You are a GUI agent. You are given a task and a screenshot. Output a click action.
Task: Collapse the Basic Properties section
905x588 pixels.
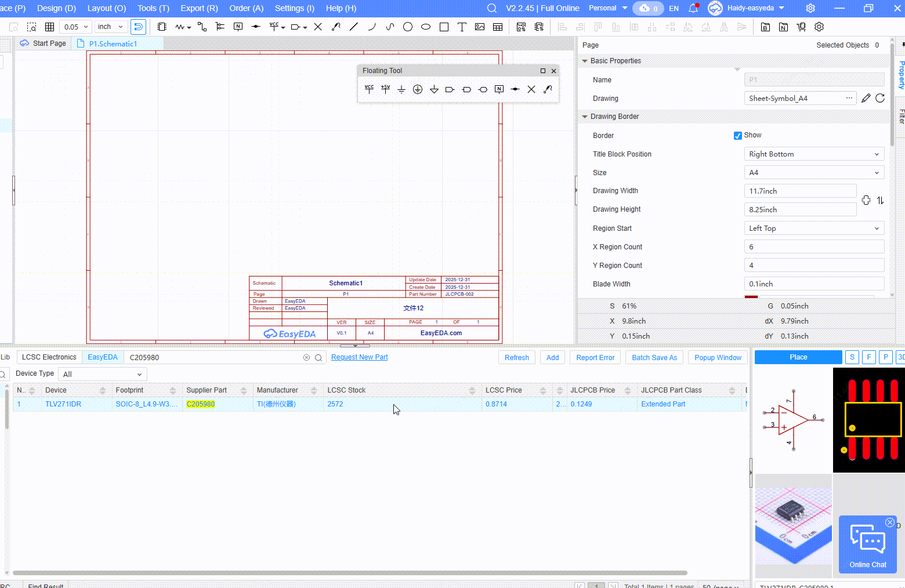585,61
